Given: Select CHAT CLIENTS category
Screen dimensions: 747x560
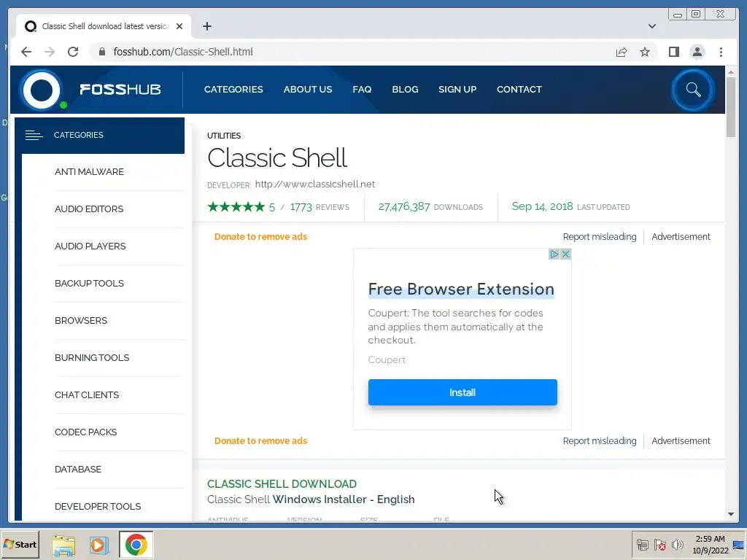Looking at the screenshot, I should click(x=87, y=394).
